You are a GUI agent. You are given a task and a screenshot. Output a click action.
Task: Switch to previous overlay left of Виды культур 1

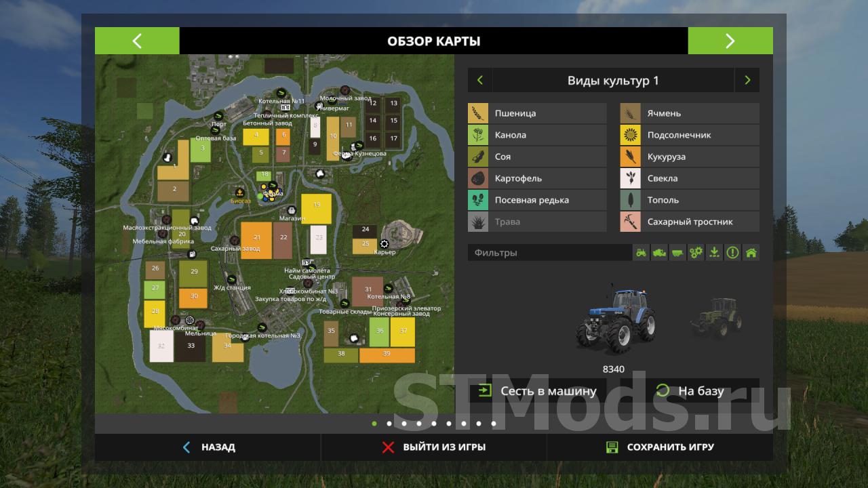pos(480,80)
